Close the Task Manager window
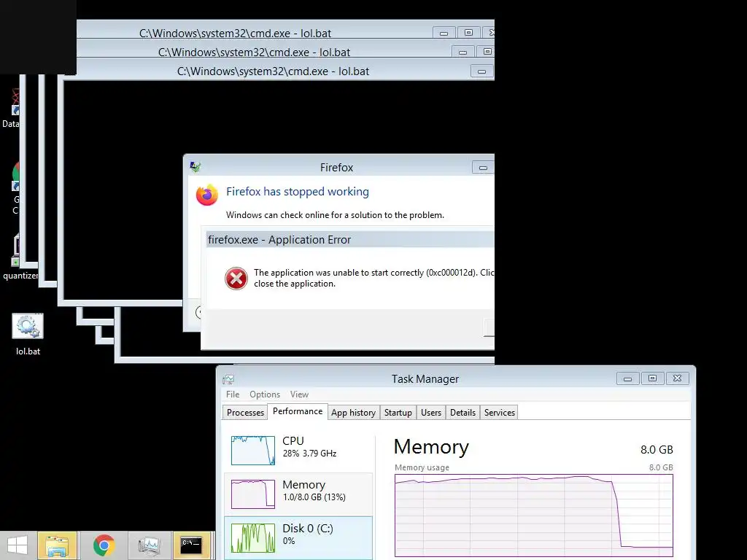This screenshot has width=747, height=560. tap(677, 378)
